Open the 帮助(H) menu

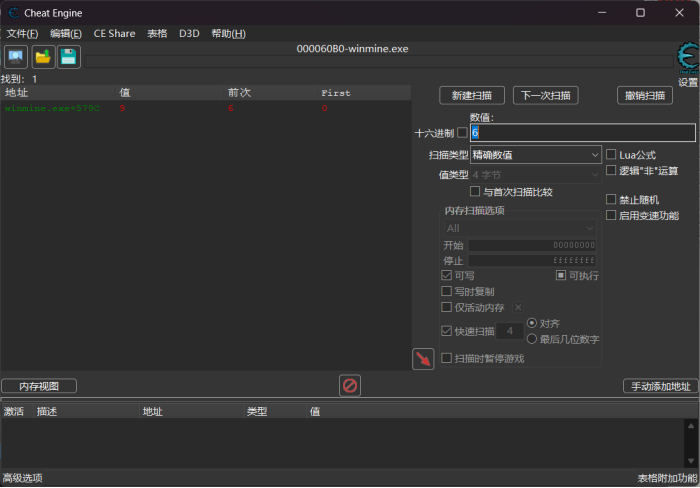coord(228,33)
